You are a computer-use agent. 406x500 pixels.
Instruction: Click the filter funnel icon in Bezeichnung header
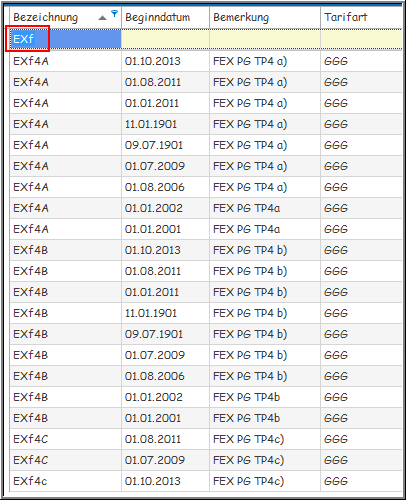pos(114,13)
